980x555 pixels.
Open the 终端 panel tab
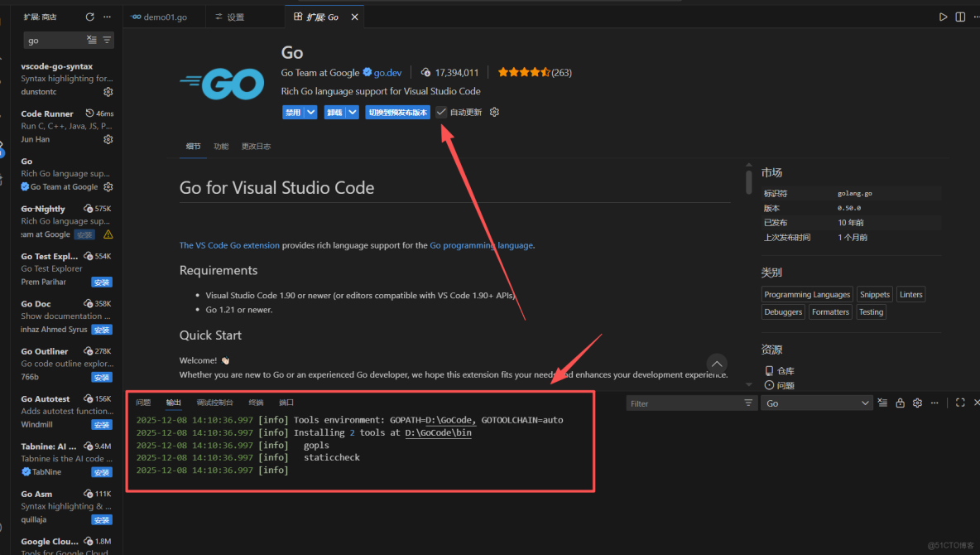click(x=254, y=402)
